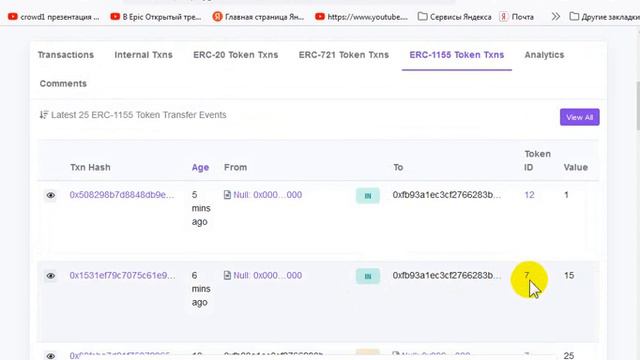Click the IN badge in the 5 mins row
The width and height of the screenshot is (640, 360).
point(368,196)
